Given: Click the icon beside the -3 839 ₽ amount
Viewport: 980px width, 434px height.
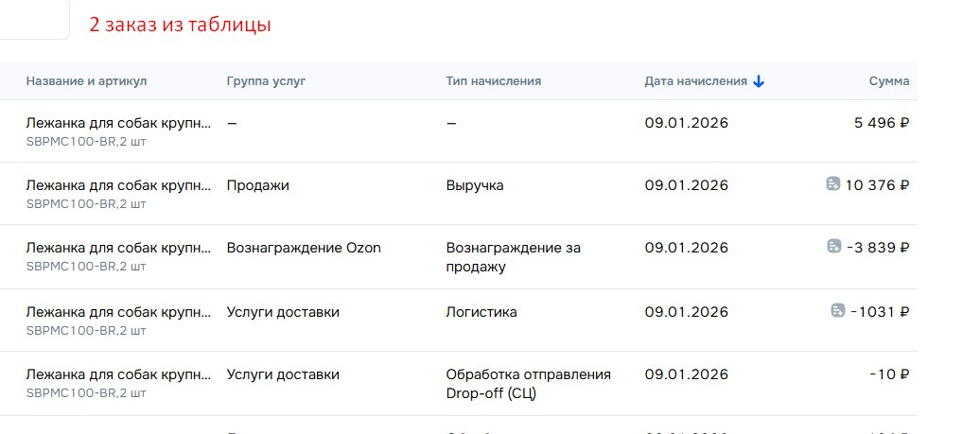Looking at the screenshot, I should (833, 247).
